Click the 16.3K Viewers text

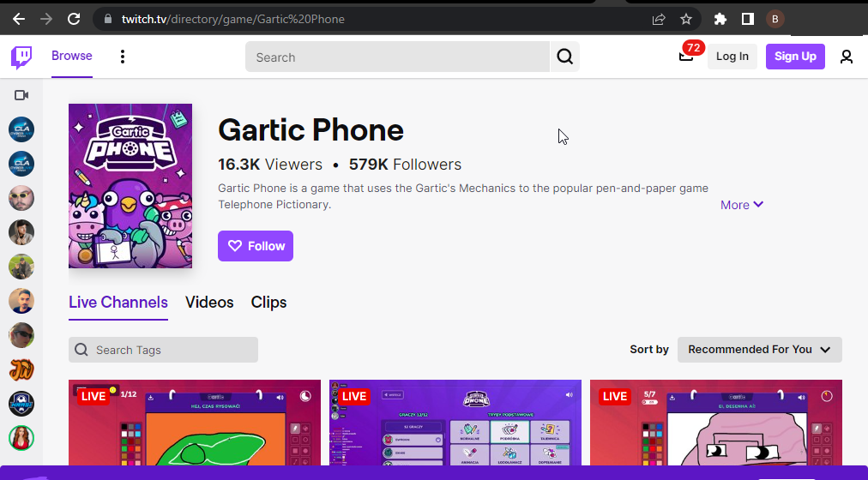[x=269, y=165]
